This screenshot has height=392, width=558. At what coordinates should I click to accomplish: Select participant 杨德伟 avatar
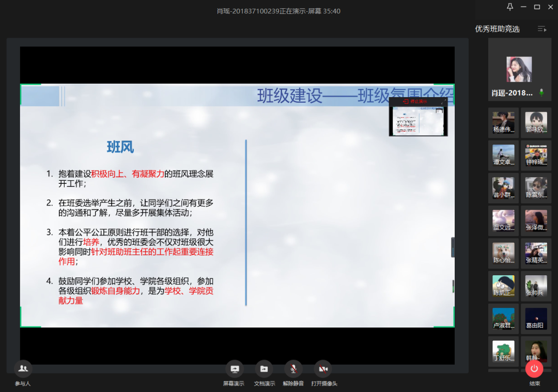click(x=503, y=123)
